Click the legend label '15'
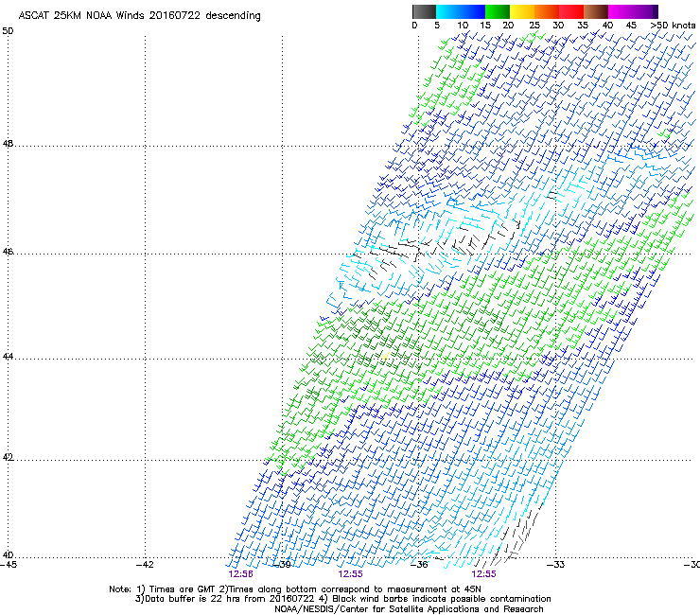The width and height of the screenshot is (700, 615). [x=485, y=26]
